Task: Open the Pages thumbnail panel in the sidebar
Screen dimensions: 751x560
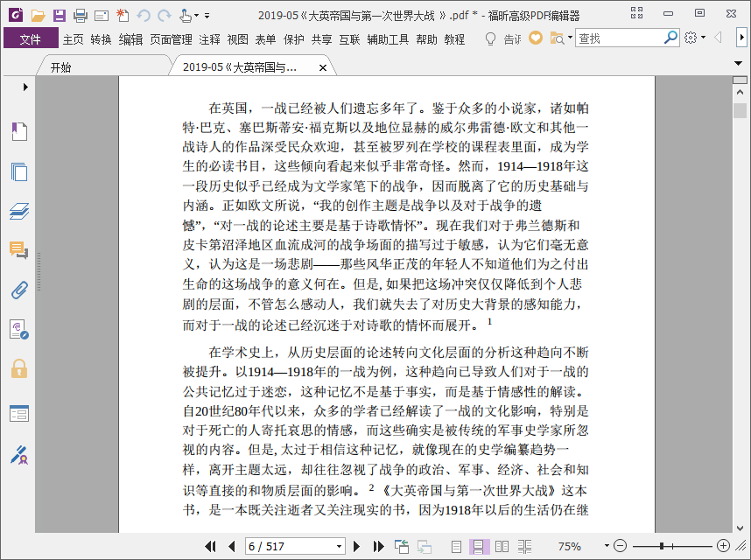Action: tap(19, 171)
